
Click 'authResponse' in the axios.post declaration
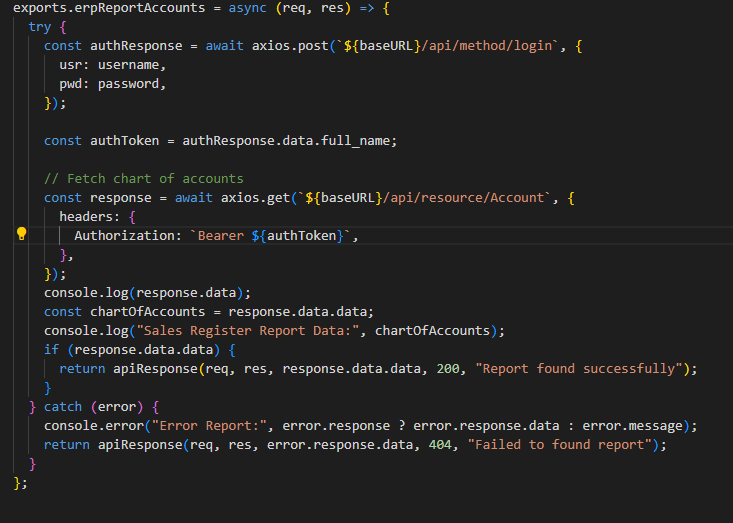(136, 46)
